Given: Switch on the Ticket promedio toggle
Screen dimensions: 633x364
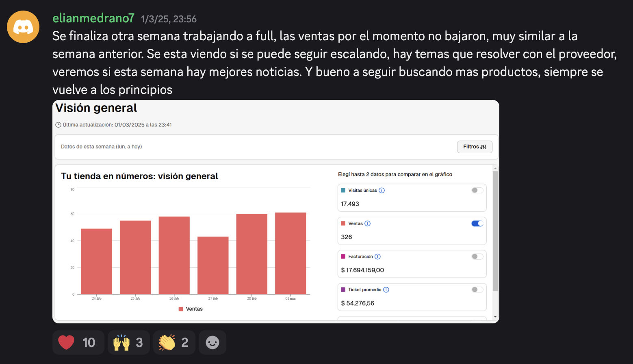Looking at the screenshot, I should click(477, 290).
